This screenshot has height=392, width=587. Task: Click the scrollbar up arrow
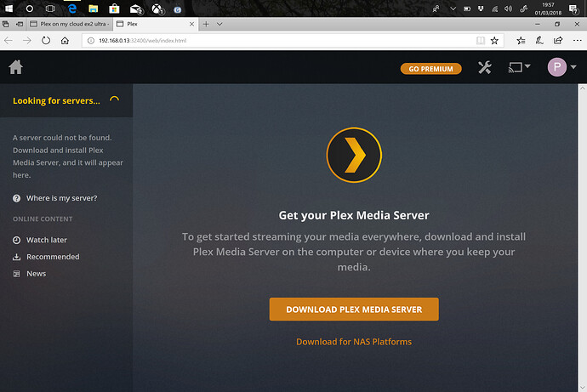pos(582,88)
